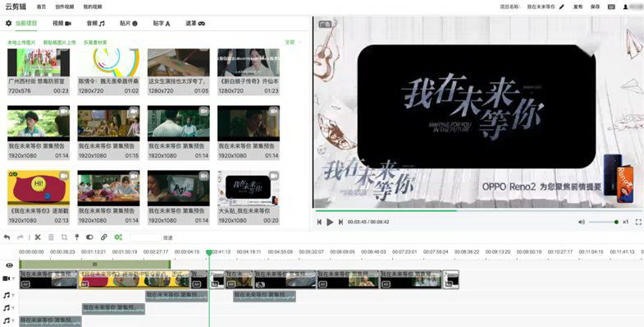Select the yellow clip on video track

click(x=135, y=279)
